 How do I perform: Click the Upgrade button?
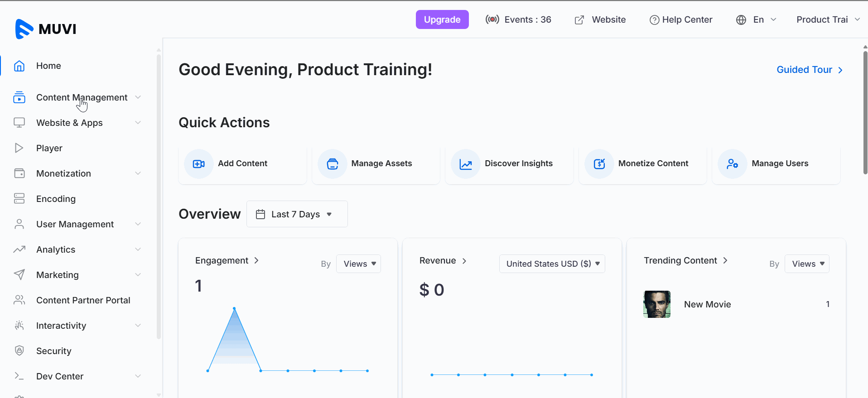(442, 19)
